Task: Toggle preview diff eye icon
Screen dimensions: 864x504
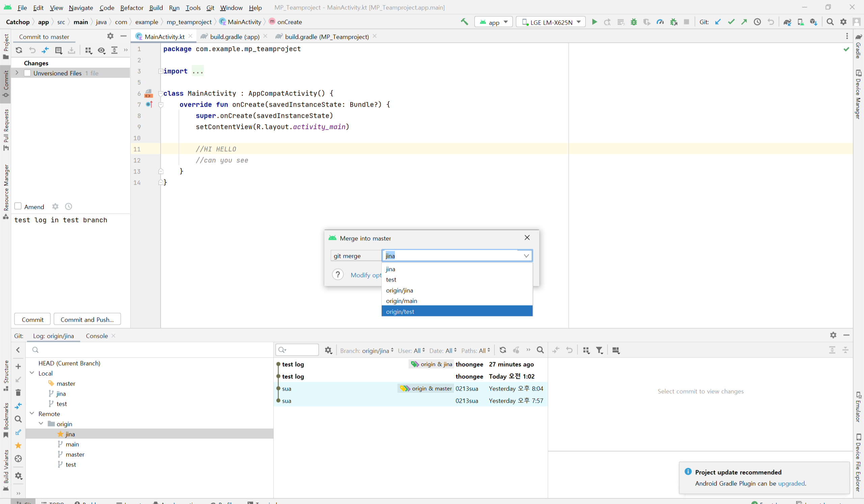Action: point(101,50)
